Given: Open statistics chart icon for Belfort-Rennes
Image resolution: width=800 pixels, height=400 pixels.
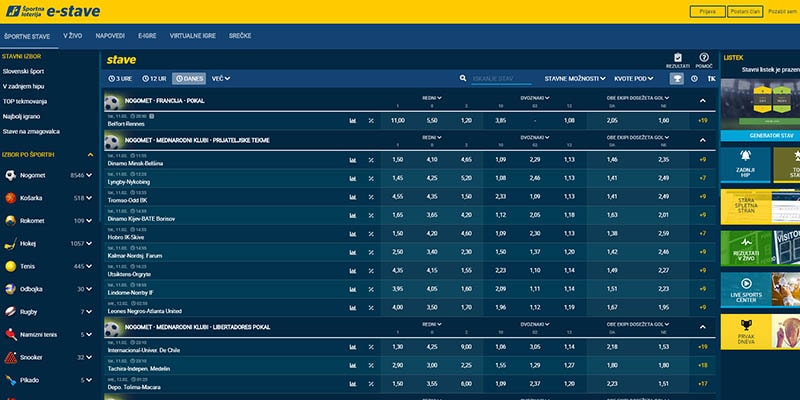Looking at the screenshot, I should pyautogui.click(x=353, y=120).
